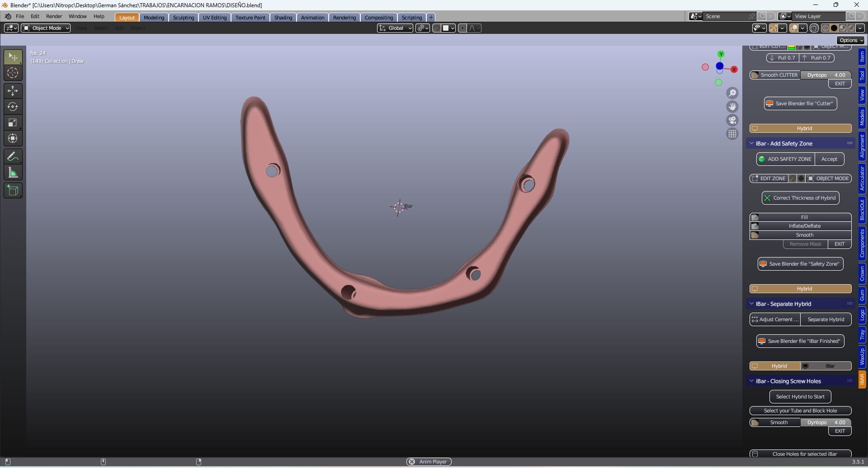Click the ADD SAFETY ZONE button
This screenshot has width=868, height=468.
point(785,159)
